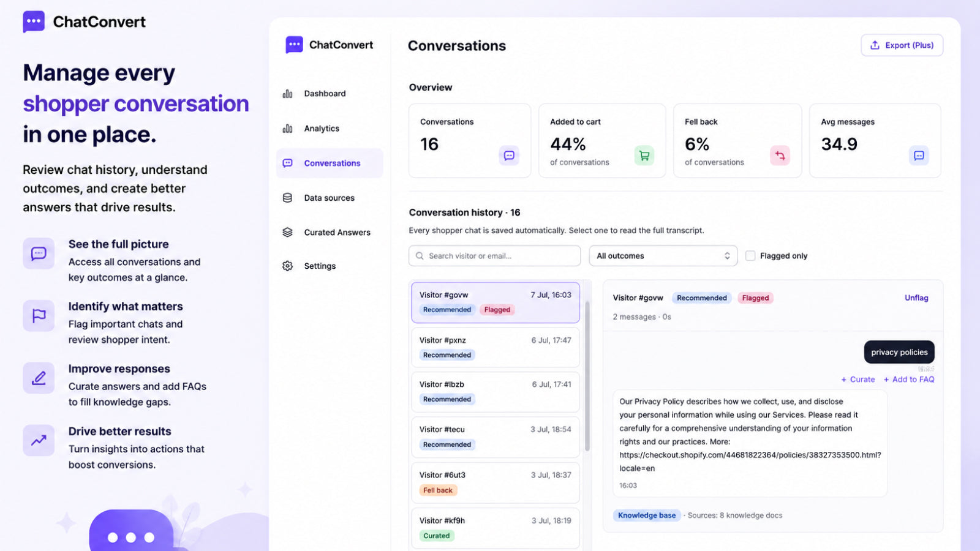Image resolution: width=980 pixels, height=551 pixels.
Task: Select the Visitor #6ut3 conversation
Action: [x=496, y=483]
